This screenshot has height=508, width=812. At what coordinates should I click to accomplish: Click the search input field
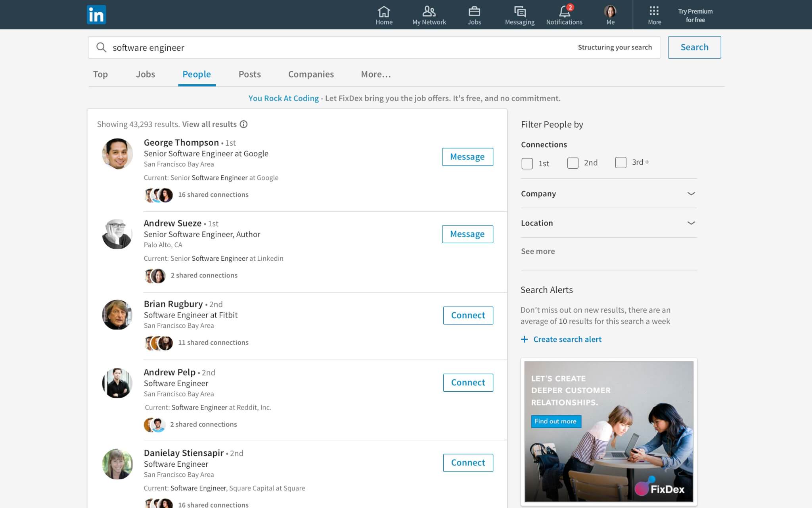pos(373,47)
